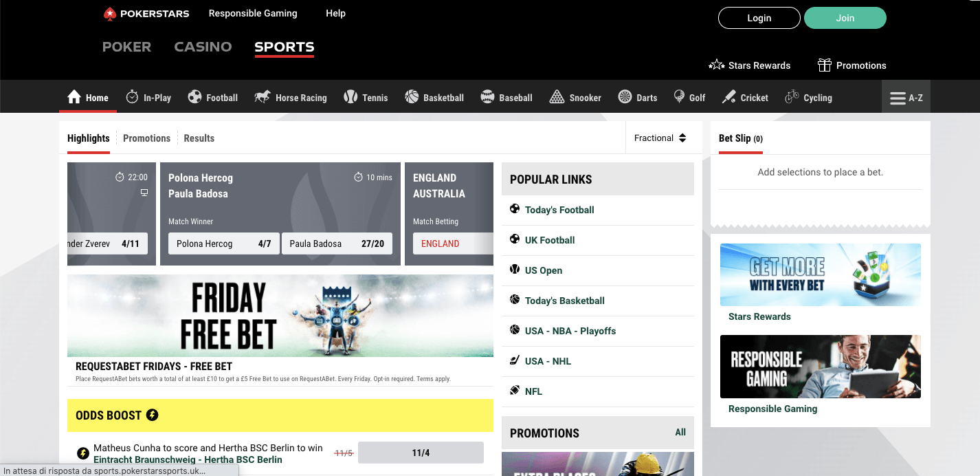Screen dimensions: 980x476
Task: Open Responsible Gaming in top bar
Action: (253, 13)
